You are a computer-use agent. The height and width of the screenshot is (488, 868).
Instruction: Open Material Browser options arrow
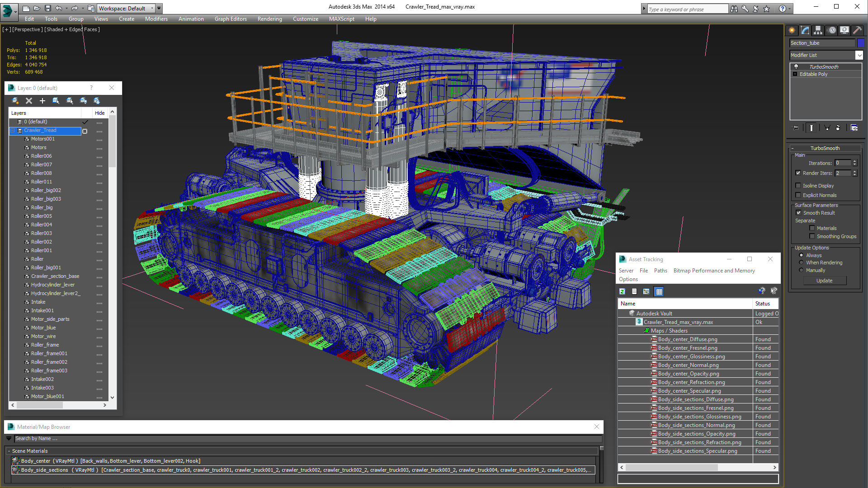[9, 438]
